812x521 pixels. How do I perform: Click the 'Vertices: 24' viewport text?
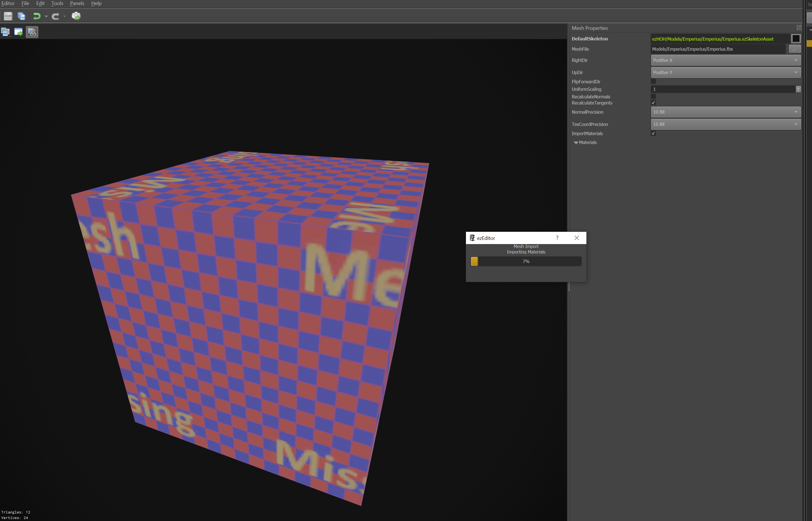pos(14,518)
